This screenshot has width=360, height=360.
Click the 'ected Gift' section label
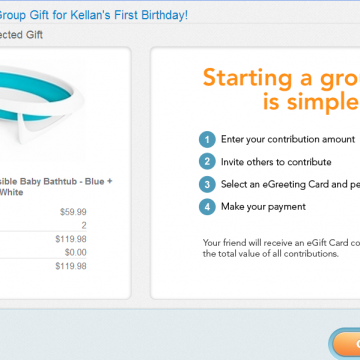pyautogui.click(x=21, y=35)
